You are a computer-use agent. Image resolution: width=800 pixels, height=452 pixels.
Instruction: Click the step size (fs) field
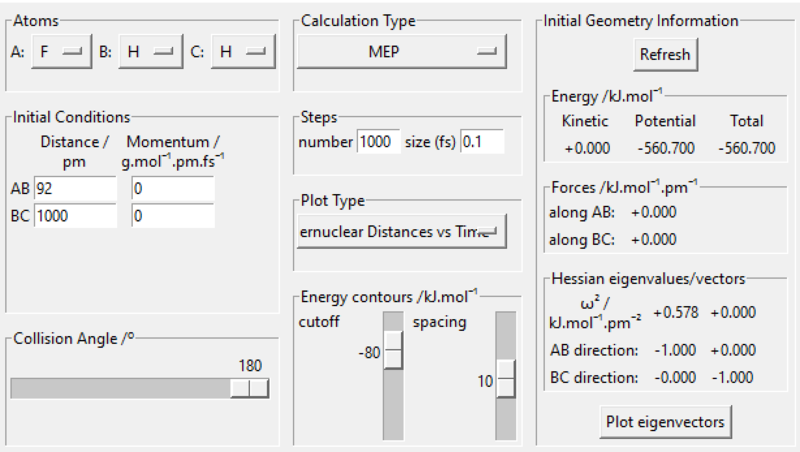pyautogui.click(x=482, y=142)
